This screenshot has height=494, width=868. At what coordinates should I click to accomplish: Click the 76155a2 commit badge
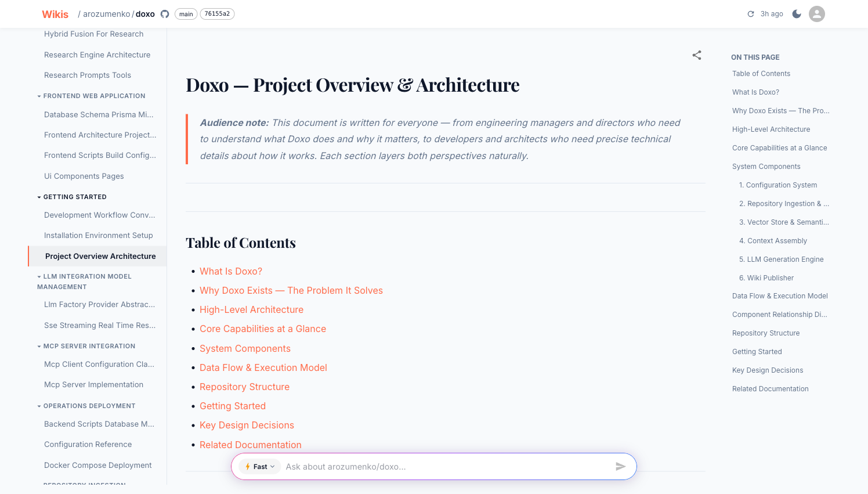click(x=217, y=13)
